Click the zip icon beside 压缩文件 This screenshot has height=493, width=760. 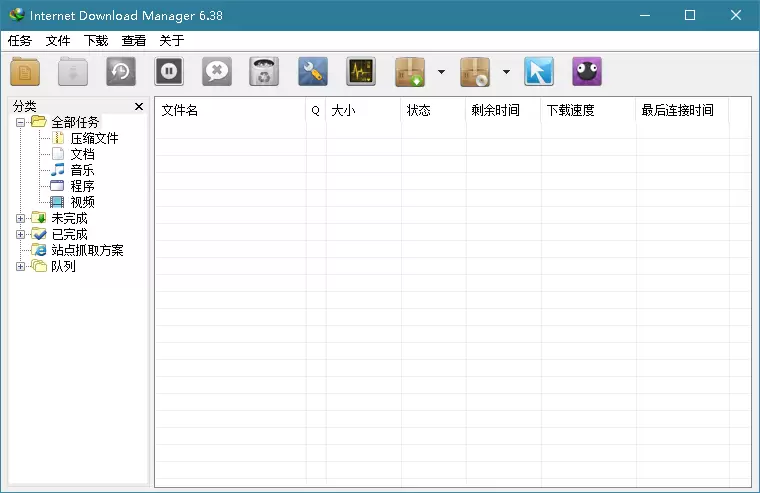pyautogui.click(x=58, y=138)
